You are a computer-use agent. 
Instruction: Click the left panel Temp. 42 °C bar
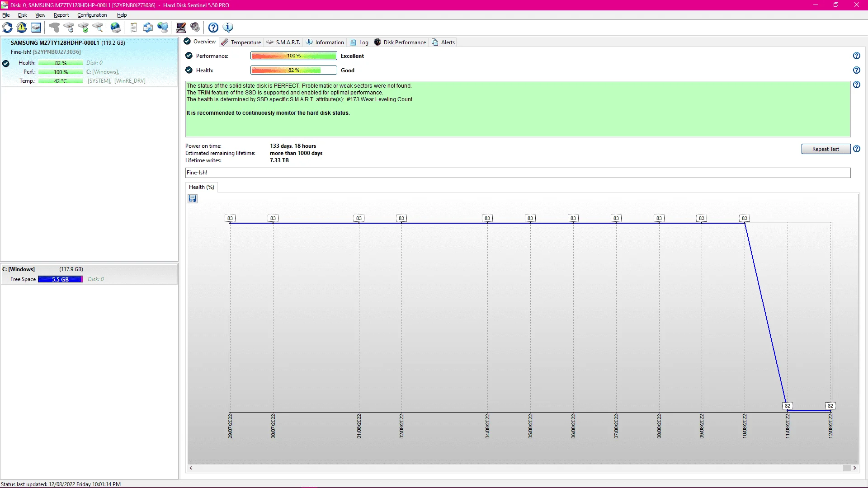click(61, 81)
